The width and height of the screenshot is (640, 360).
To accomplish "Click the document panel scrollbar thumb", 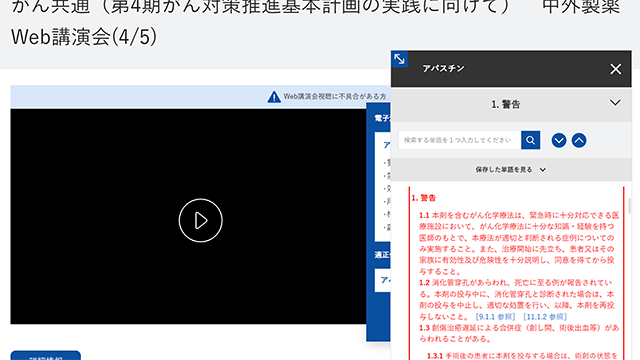I will (630, 206).
